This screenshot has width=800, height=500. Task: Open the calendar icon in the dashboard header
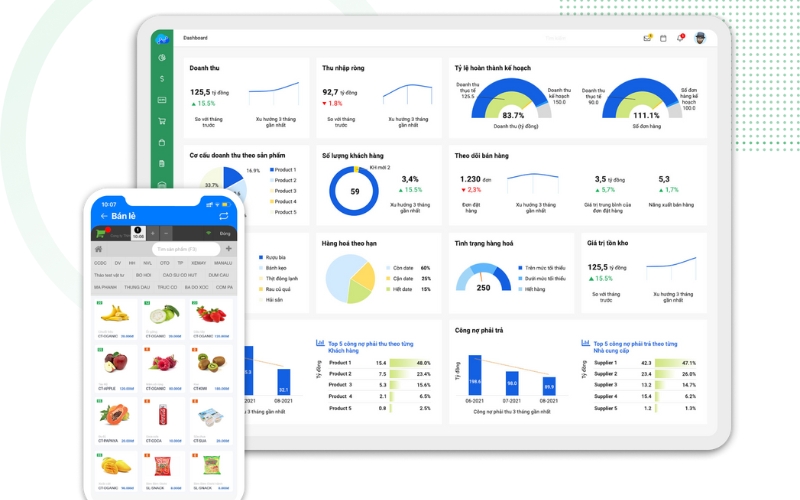click(x=663, y=38)
